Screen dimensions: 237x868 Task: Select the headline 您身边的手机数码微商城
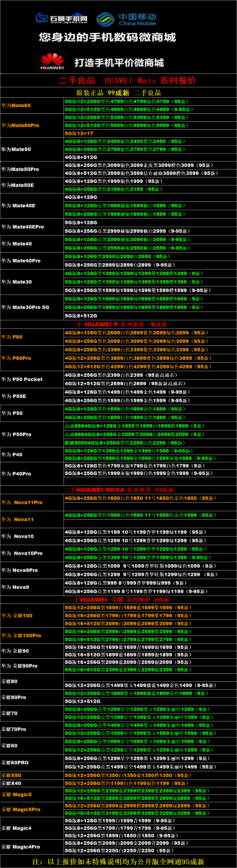coord(107,37)
